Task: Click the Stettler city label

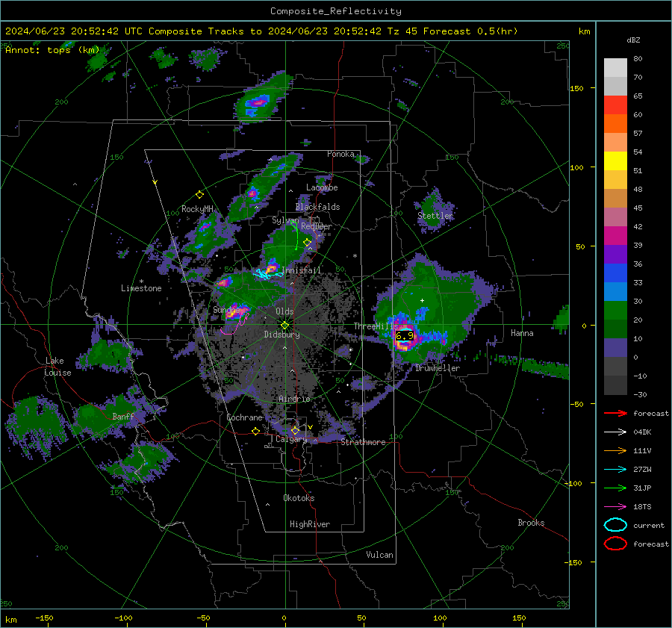Action: pyautogui.click(x=435, y=216)
